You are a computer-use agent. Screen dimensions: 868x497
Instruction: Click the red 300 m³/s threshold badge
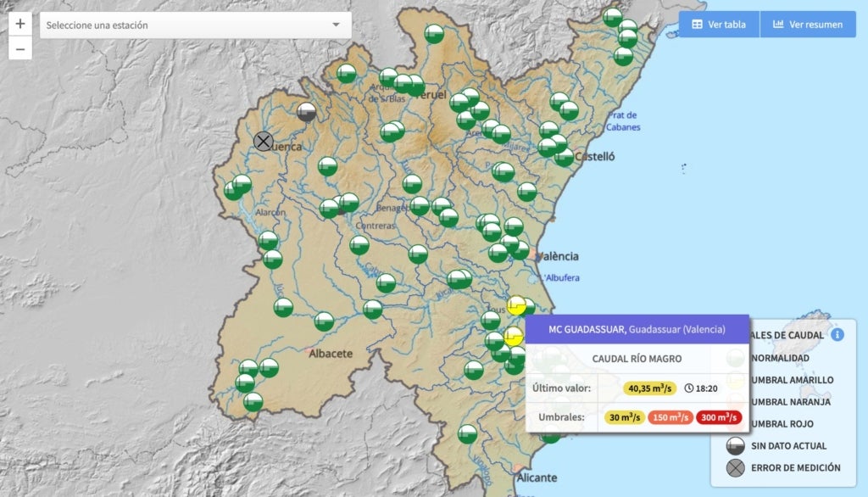(719, 417)
